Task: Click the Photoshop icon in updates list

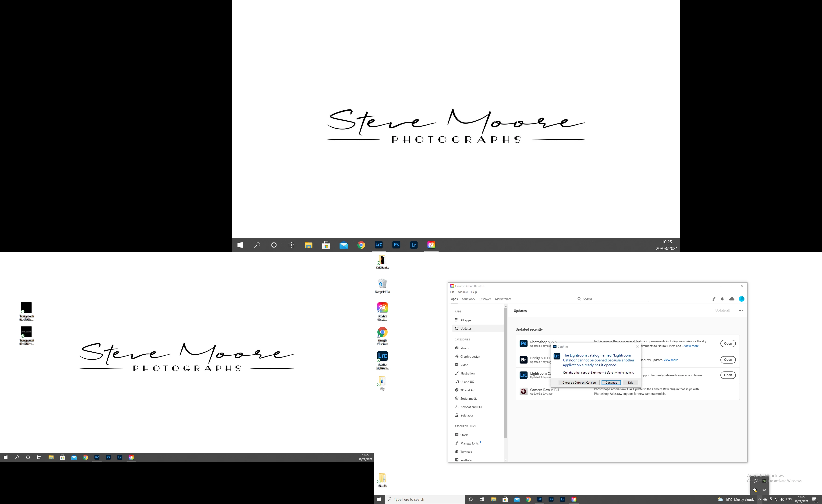Action: click(x=523, y=343)
